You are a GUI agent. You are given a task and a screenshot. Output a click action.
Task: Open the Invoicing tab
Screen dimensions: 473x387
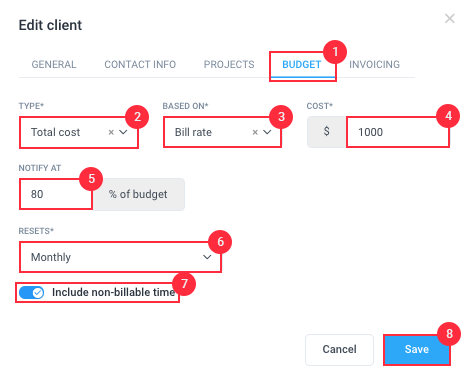(x=374, y=64)
